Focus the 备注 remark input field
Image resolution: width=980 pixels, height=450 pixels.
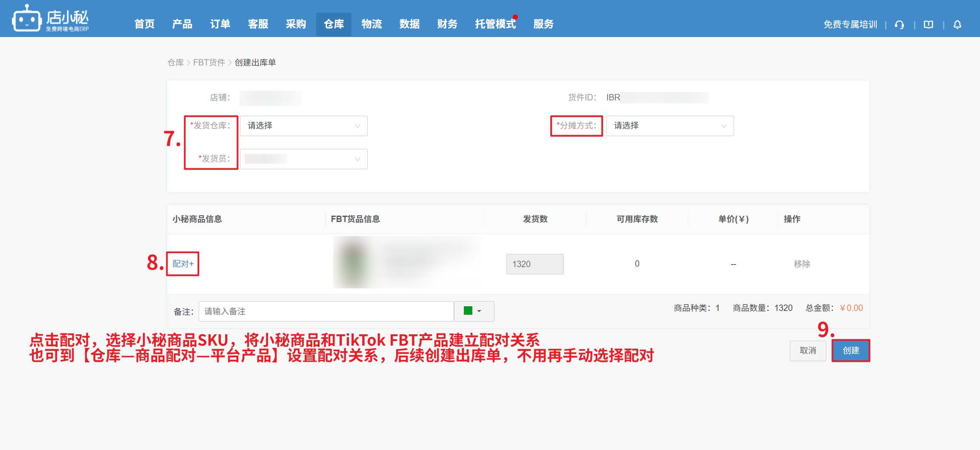pos(326,311)
